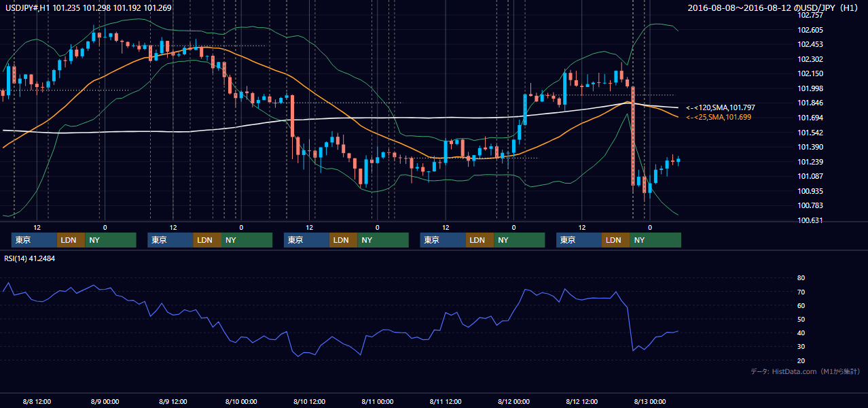Select the RSI(14) 41.2484 indicator label
This screenshot has height=408, width=868.
pos(30,258)
